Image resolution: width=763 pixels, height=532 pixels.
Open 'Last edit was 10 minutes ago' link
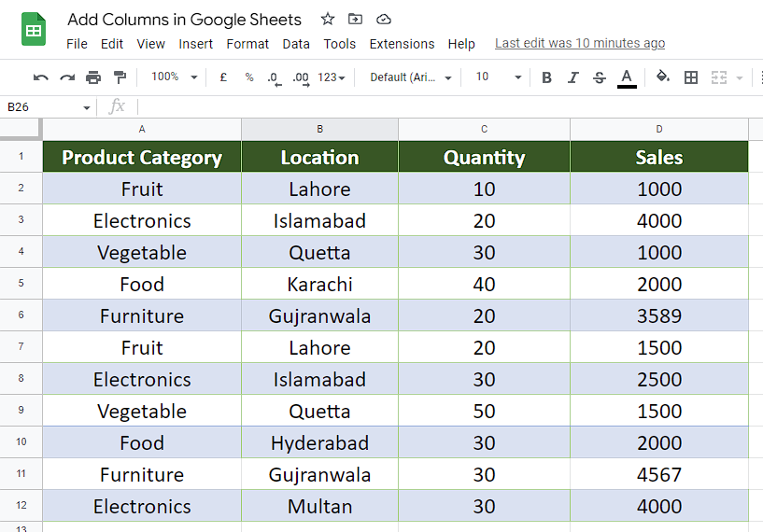pos(580,43)
